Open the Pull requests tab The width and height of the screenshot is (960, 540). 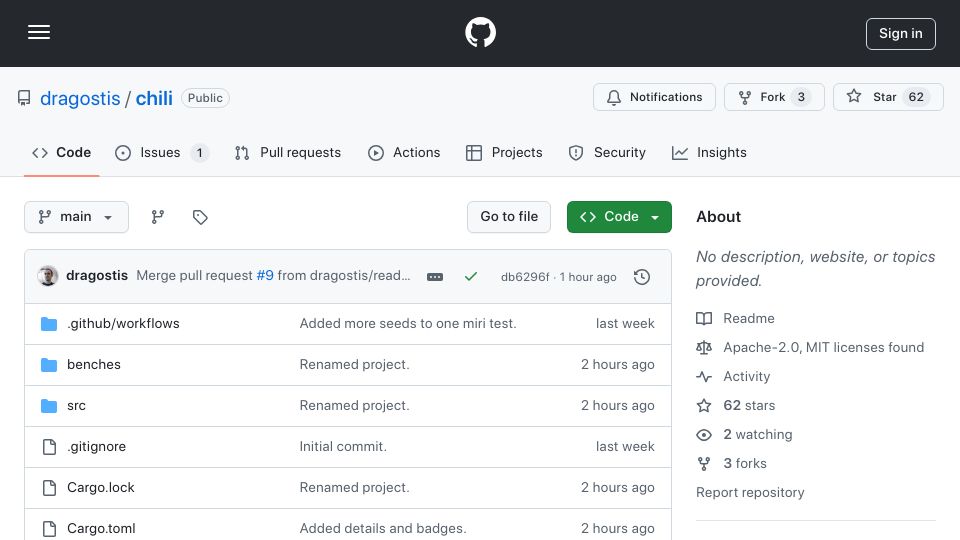[288, 152]
